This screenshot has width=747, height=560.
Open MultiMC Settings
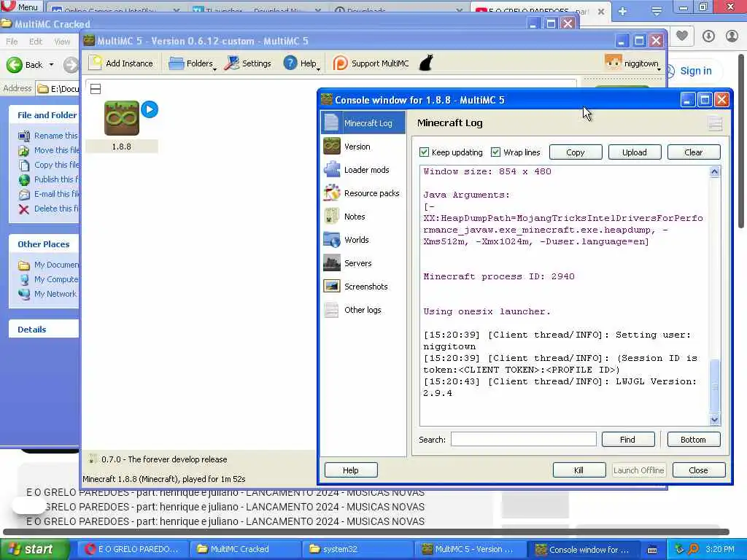248,63
